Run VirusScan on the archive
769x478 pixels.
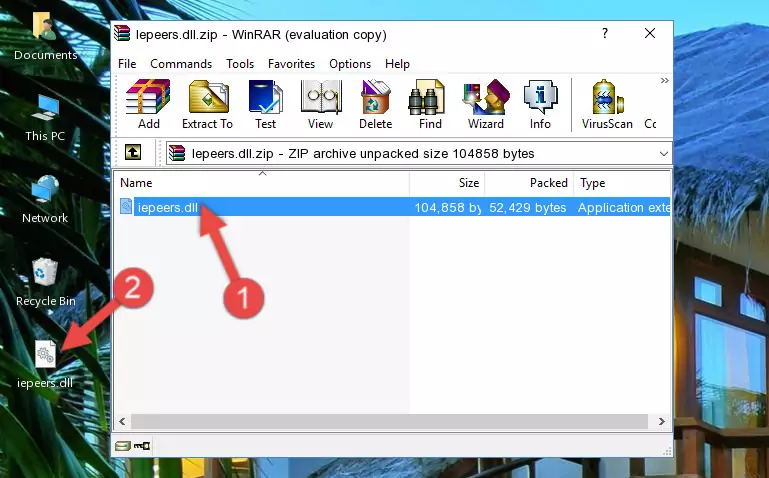coord(607,104)
